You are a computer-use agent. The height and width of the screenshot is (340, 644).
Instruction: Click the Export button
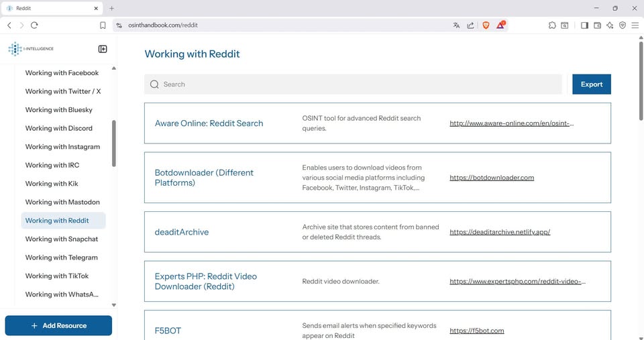click(592, 84)
